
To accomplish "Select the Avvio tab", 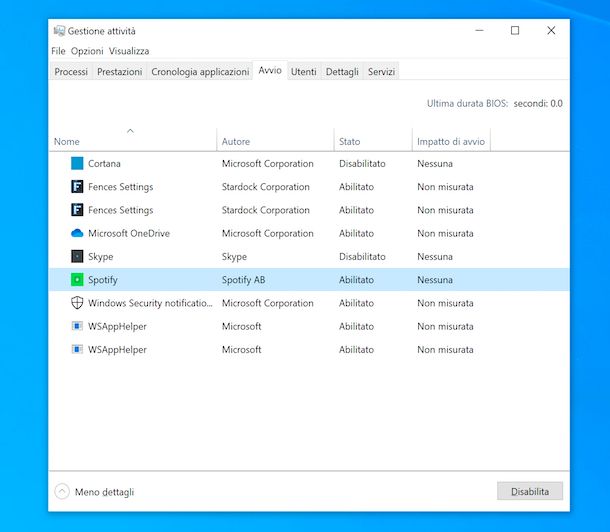I will click(x=270, y=70).
